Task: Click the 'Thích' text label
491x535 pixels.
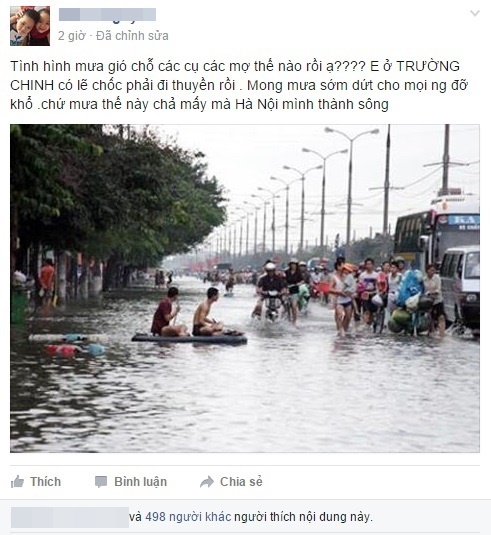Action: point(45,482)
